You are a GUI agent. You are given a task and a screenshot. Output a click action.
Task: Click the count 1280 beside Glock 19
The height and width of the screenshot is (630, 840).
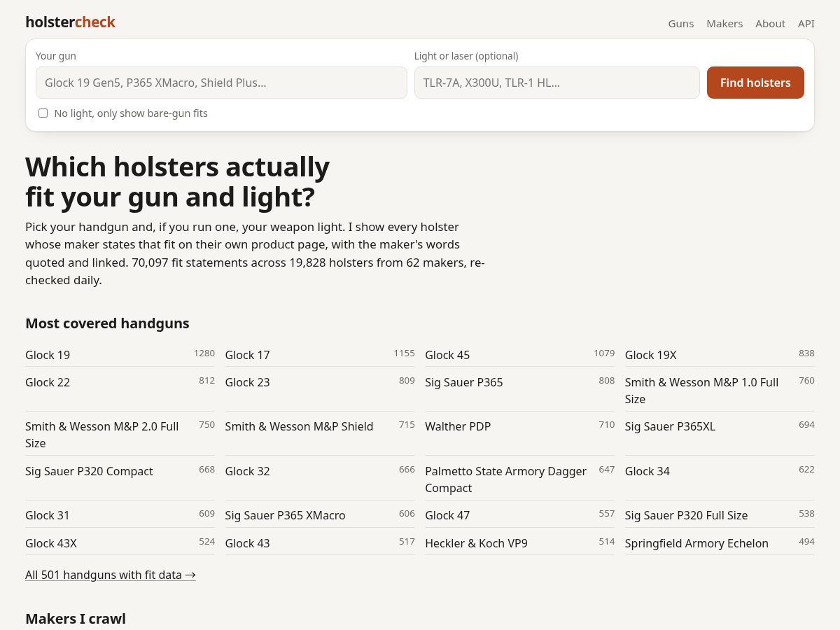click(x=204, y=353)
